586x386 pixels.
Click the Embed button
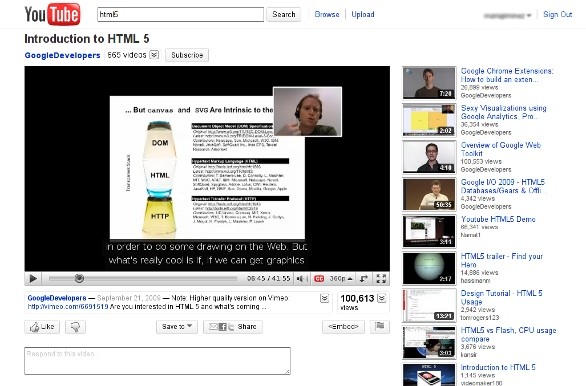[x=343, y=327]
